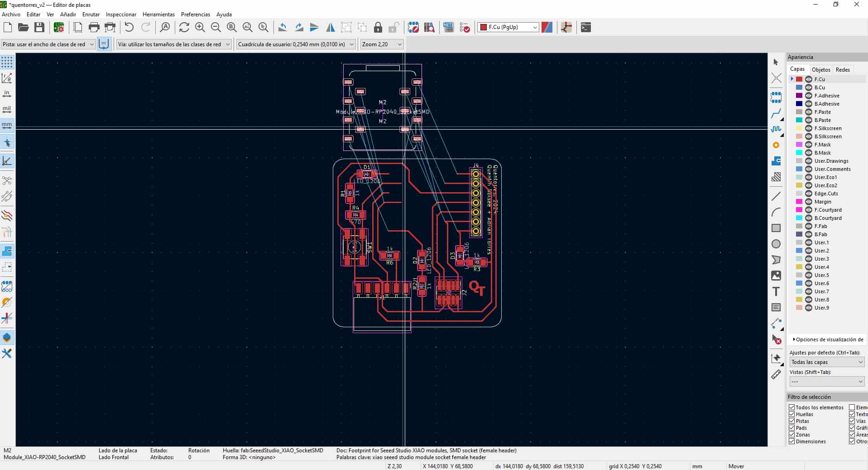Click the Find magnifier icon
Screen dimensions: 868x470
(165, 27)
